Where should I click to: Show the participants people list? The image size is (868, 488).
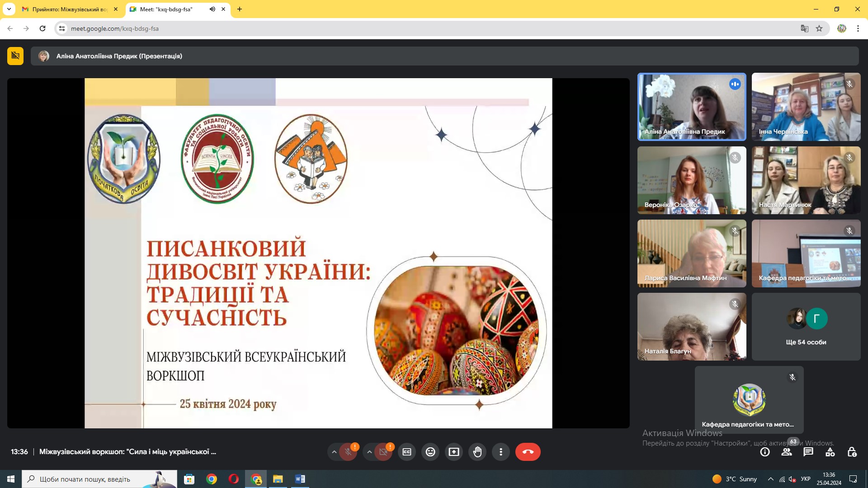pyautogui.click(x=787, y=452)
